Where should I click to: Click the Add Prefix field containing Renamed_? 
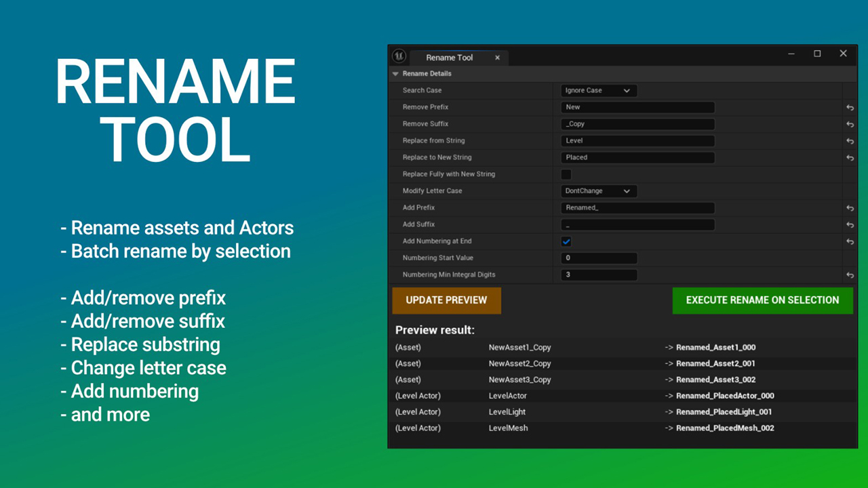[x=636, y=207]
